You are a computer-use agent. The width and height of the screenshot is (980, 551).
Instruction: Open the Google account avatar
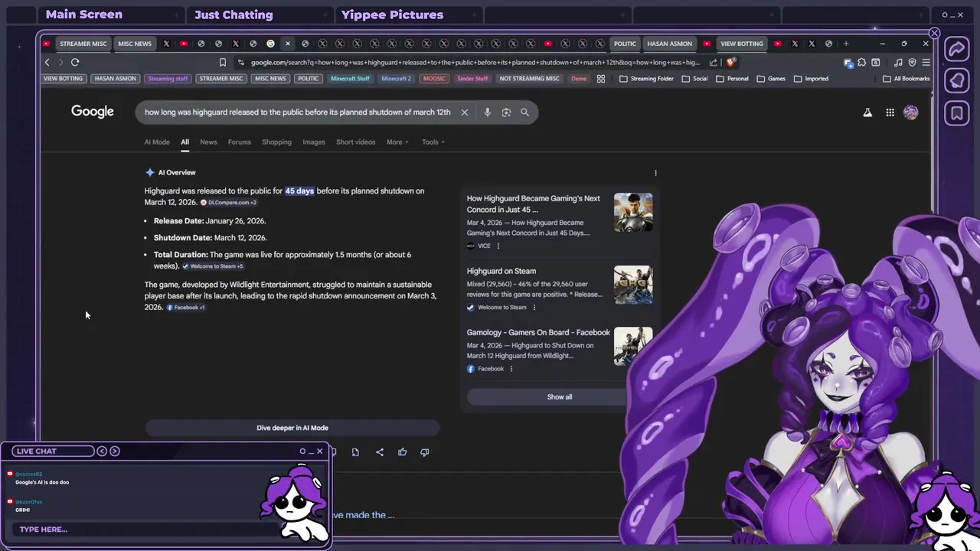point(910,112)
